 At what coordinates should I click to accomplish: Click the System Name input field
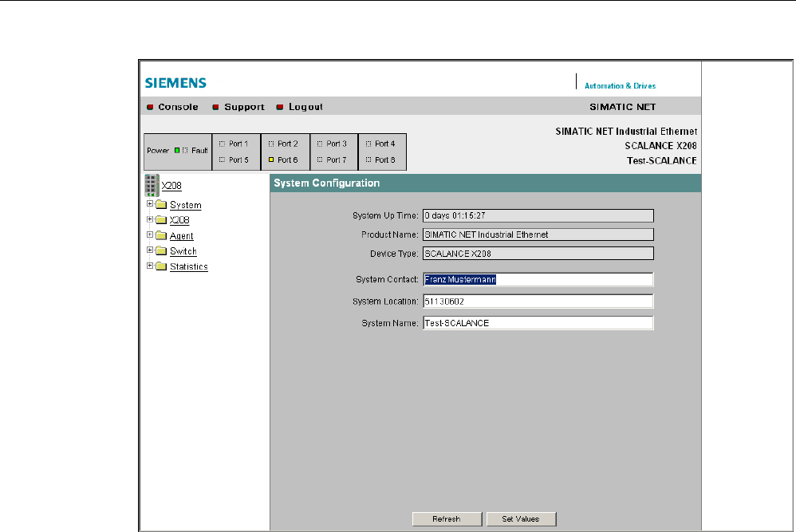tap(538, 323)
